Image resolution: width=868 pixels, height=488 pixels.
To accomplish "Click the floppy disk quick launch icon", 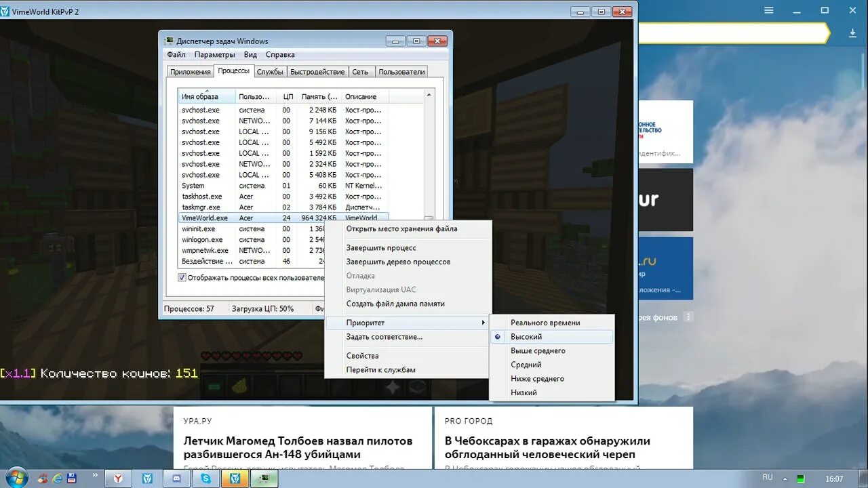I will [x=71, y=479].
